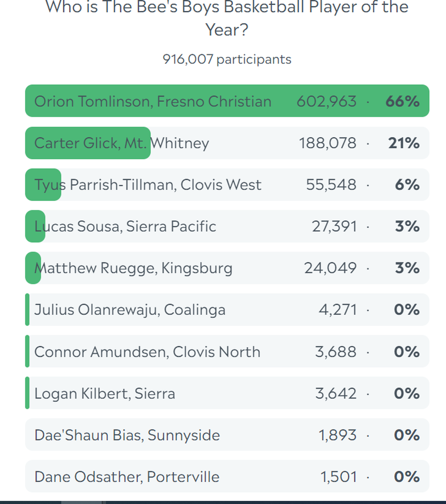Click the 66% result for Orion Tomlinson
Viewport: 446px width, 504px height.
(x=402, y=101)
